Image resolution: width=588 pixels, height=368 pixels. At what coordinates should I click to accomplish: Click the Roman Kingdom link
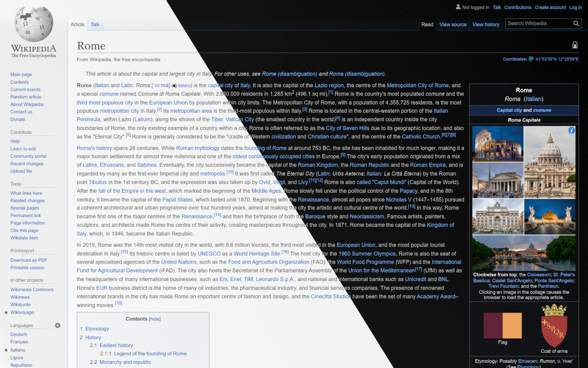(x=318, y=165)
